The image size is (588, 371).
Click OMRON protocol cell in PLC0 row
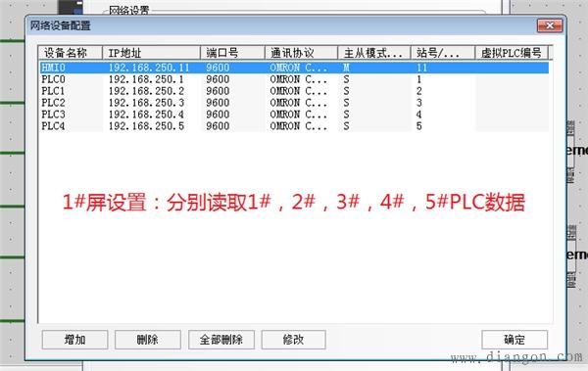[299, 79]
